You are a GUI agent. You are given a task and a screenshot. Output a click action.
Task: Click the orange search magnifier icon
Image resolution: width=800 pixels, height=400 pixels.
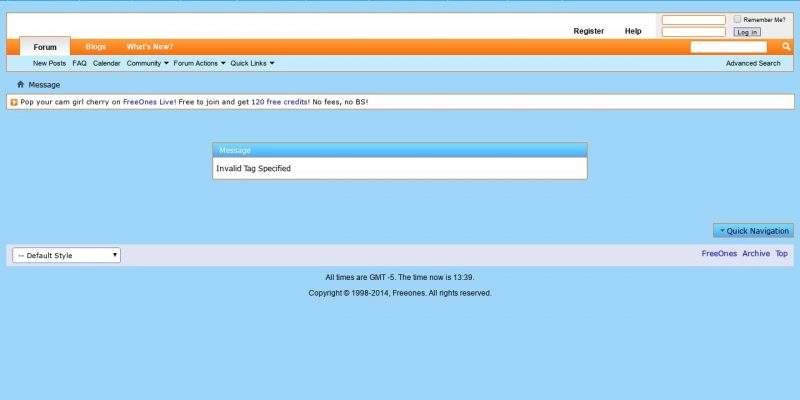(x=786, y=47)
